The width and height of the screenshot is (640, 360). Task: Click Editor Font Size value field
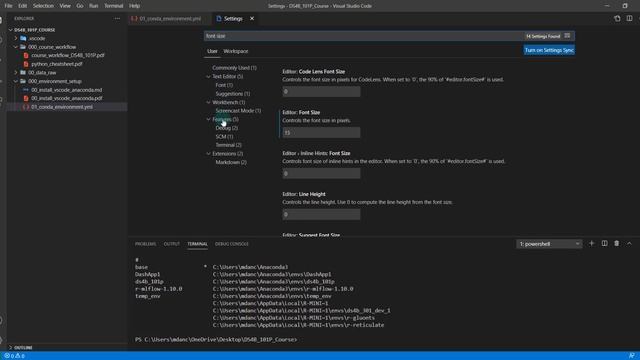coord(321,133)
